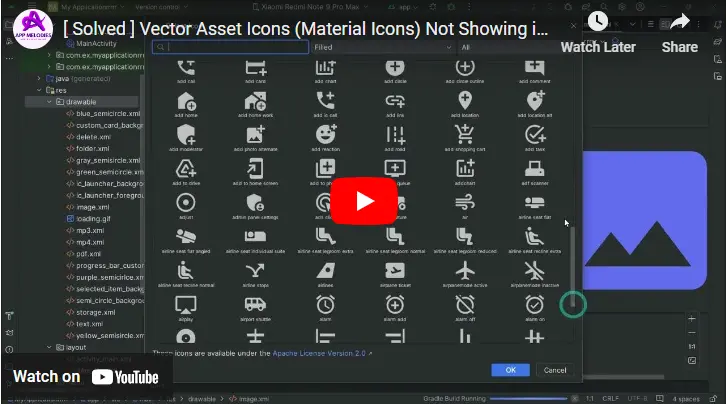The width and height of the screenshot is (726, 404).
Task: Select the alarm on icon
Action: pyautogui.click(x=535, y=305)
